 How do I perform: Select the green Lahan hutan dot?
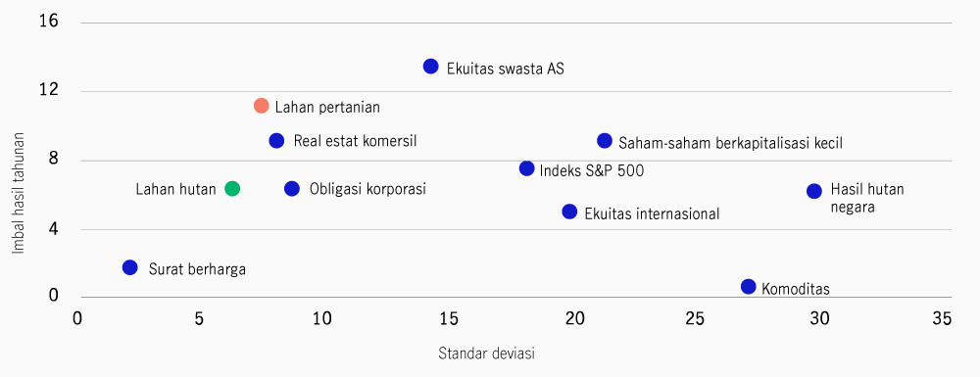coord(232,188)
